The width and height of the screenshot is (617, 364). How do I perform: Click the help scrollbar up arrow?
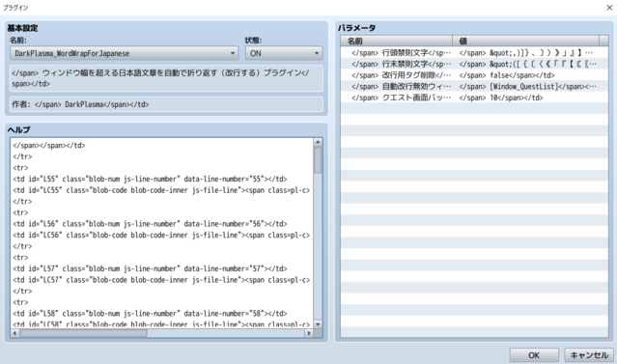(318, 142)
